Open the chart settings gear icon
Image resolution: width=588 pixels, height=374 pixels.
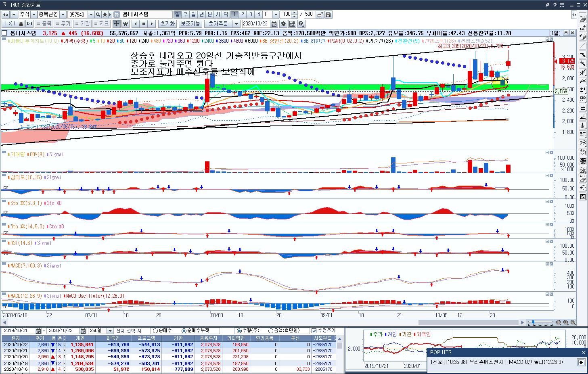283,24
